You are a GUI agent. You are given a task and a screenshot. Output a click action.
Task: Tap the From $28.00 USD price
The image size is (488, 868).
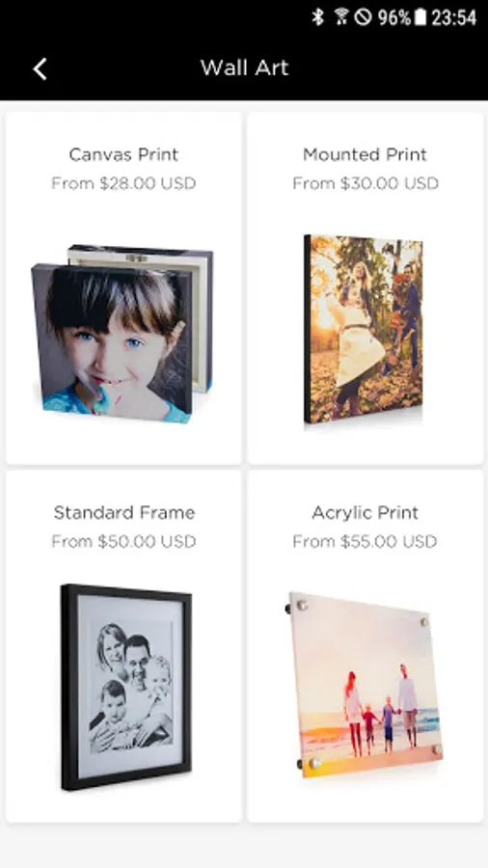pyautogui.click(x=123, y=183)
